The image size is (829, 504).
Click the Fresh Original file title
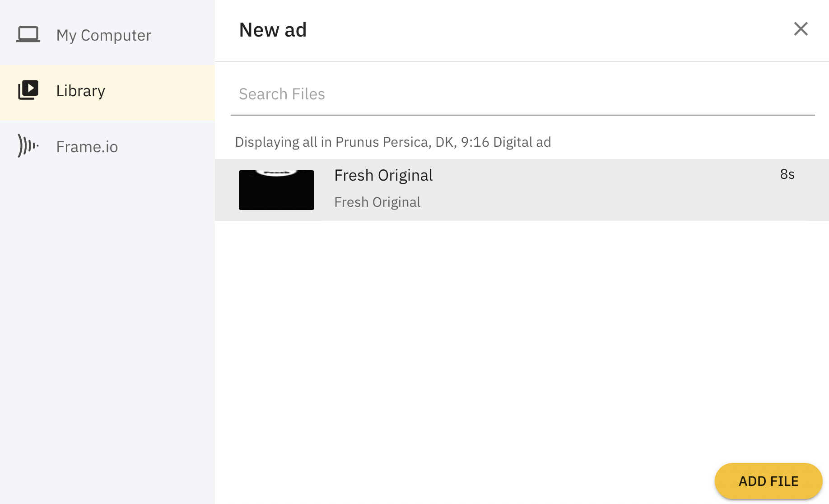383,175
